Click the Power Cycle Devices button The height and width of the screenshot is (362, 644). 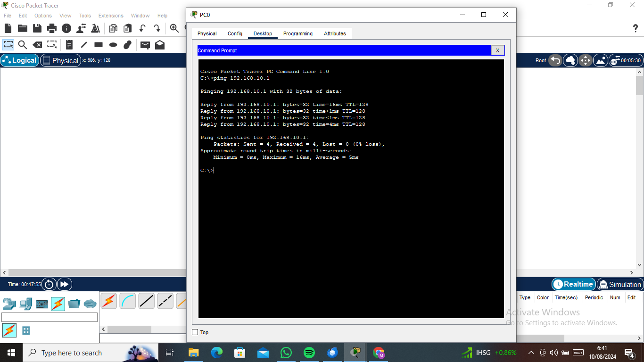point(50,284)
